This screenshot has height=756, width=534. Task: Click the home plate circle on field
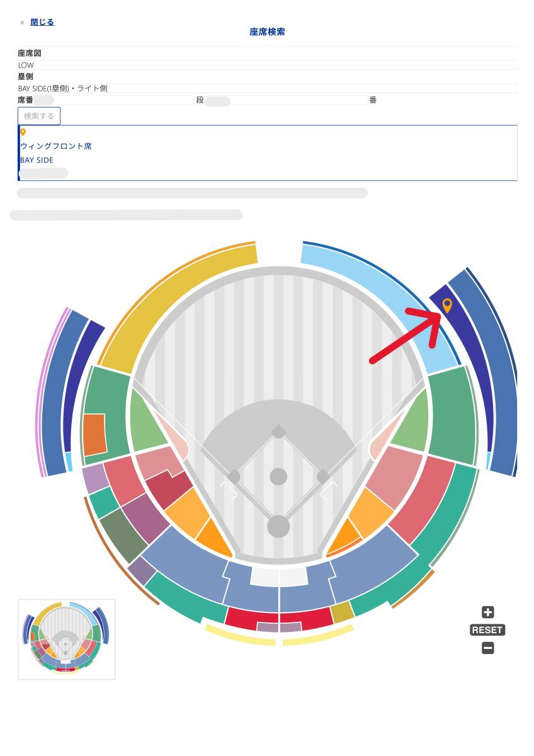coord(278,526)
